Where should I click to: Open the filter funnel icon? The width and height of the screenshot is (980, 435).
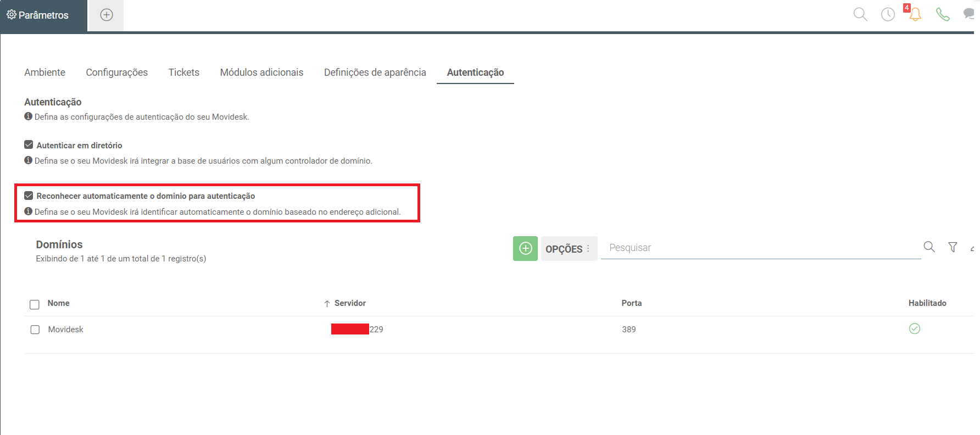point(953,247)
